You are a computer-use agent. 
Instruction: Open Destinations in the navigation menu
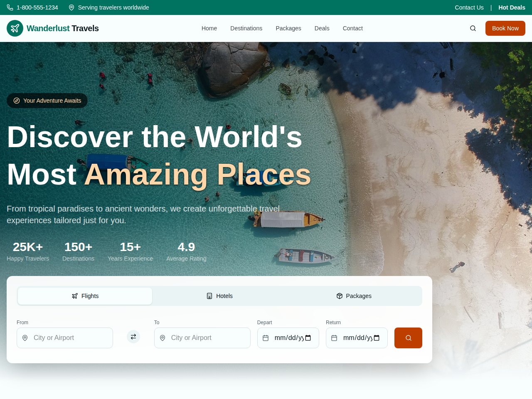pyautogui.click(x=246, y=28)
